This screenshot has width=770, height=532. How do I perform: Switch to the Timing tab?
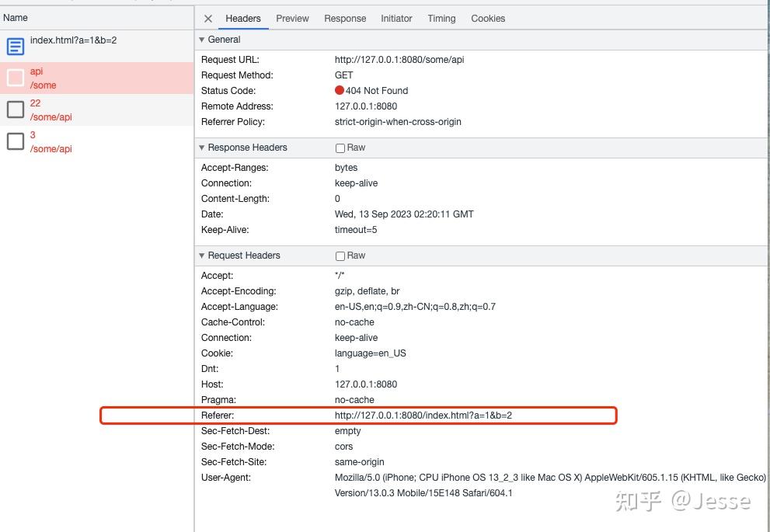(441, 19)
